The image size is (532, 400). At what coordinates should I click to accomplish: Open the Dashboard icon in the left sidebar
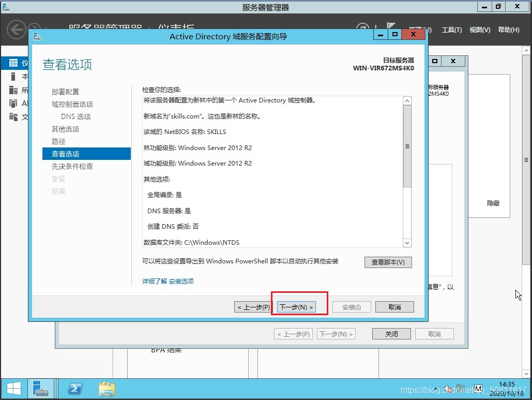click(13, 63)
